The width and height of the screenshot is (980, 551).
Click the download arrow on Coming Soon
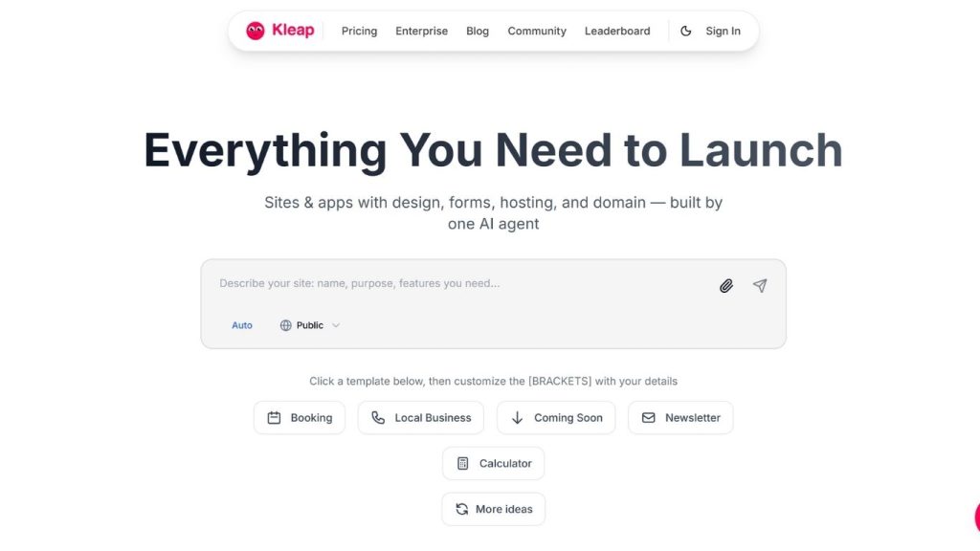[x=517, y=417]
